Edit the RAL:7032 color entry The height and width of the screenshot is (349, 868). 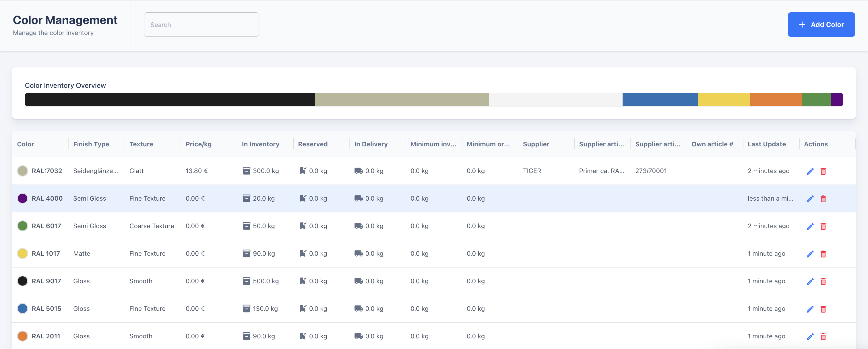pos(810,171)
